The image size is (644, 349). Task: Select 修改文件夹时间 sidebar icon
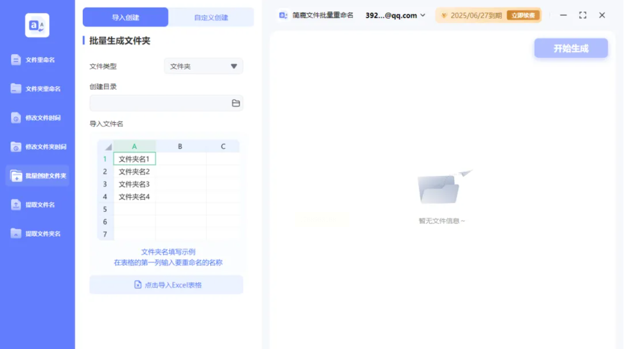click(16, 147)
